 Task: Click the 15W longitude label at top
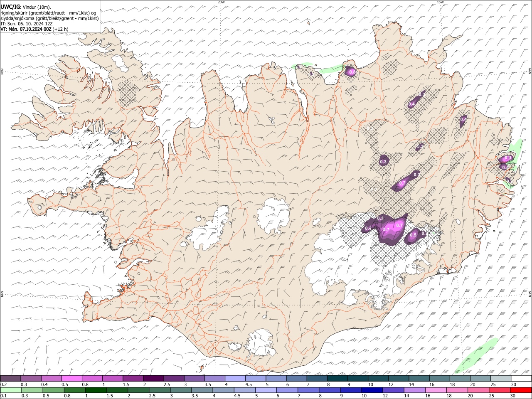coord(440,2)
